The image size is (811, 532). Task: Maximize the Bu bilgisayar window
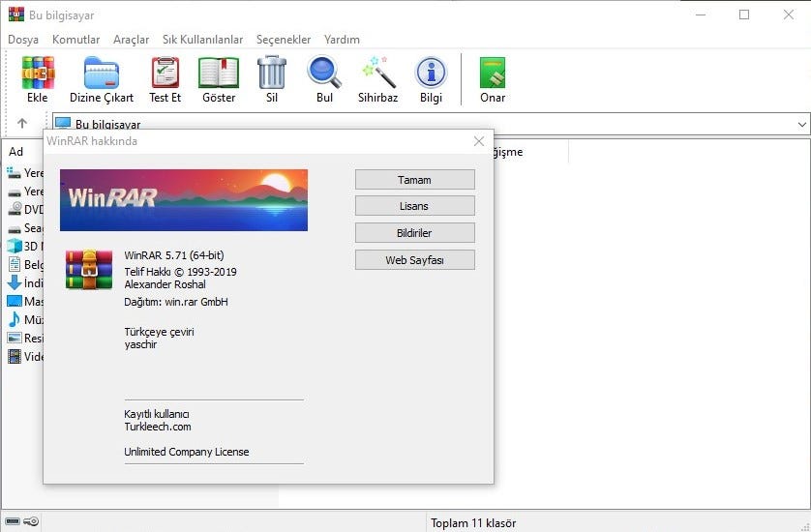point(744,15)
